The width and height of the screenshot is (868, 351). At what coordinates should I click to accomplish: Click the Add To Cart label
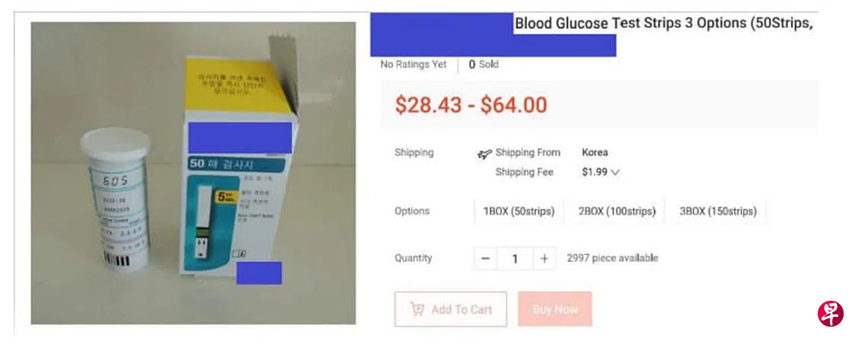tap(461, 309)
